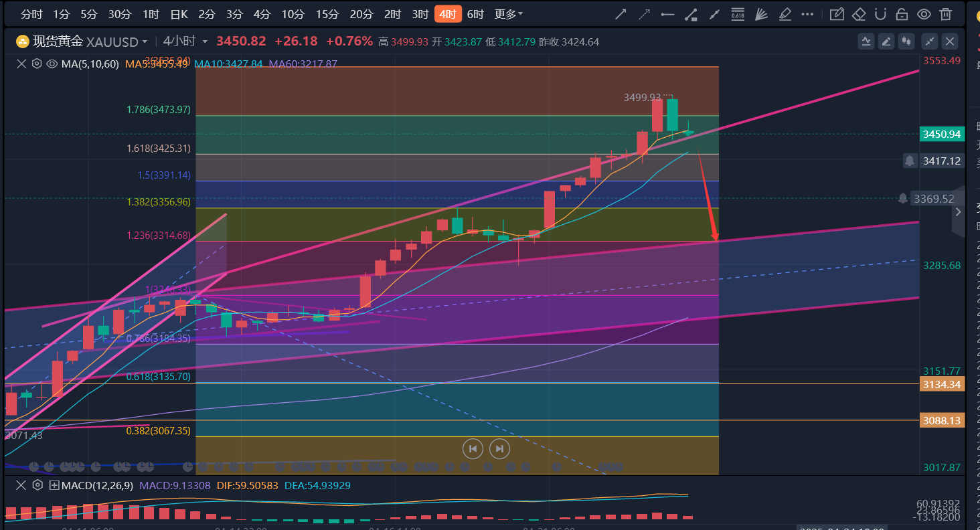Toggle drawings visibility eye in top toolbar
Image resolution: width=980 pixels, height=530 pixels.
tap(924, 14)
